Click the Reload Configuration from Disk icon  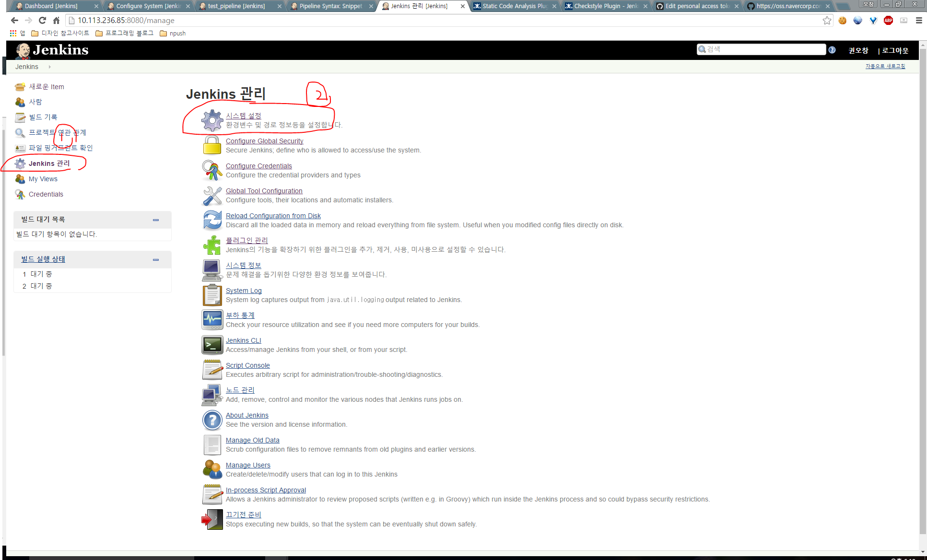[x=212, y=220]
